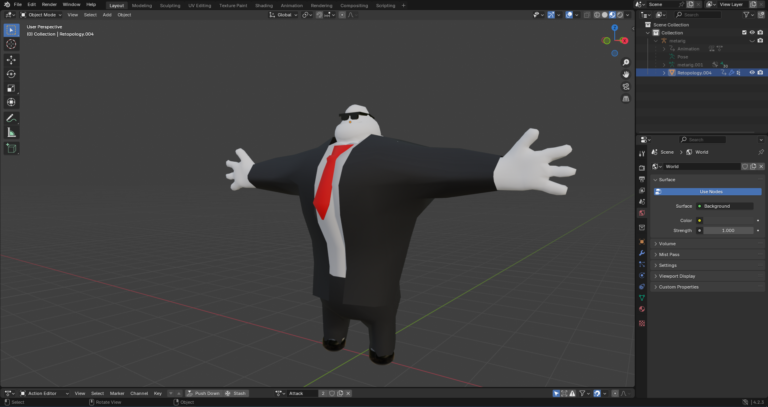Uncheck the Collection exclude checkbox
Viewport: 768px width, 407px height.
[x=742, y=33]
